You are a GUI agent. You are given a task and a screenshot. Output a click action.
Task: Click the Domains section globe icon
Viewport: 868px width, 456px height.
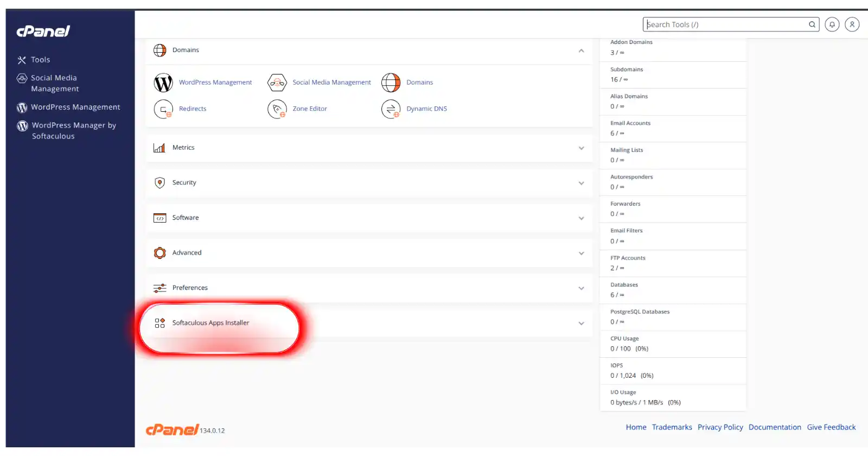160,50
